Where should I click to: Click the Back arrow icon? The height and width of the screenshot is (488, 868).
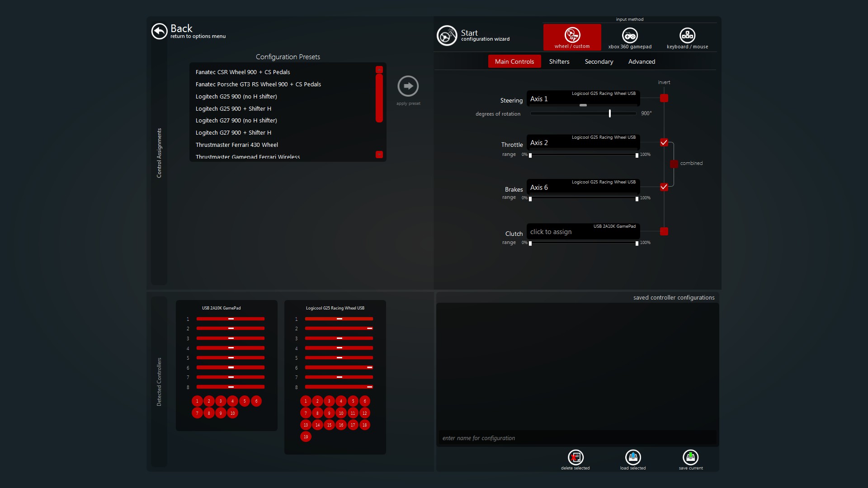coord(159,31)
